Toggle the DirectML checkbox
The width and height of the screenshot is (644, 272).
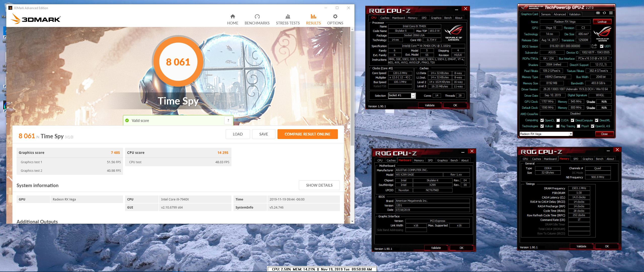(596, 120)
